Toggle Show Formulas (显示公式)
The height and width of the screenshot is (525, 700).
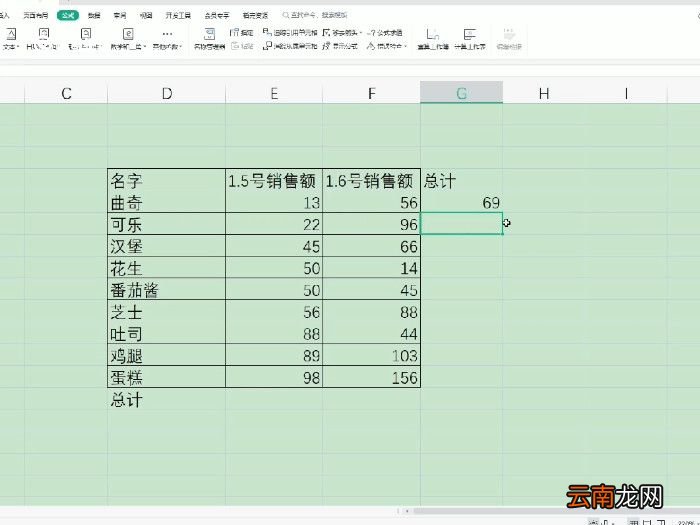(x=340, y=46)
